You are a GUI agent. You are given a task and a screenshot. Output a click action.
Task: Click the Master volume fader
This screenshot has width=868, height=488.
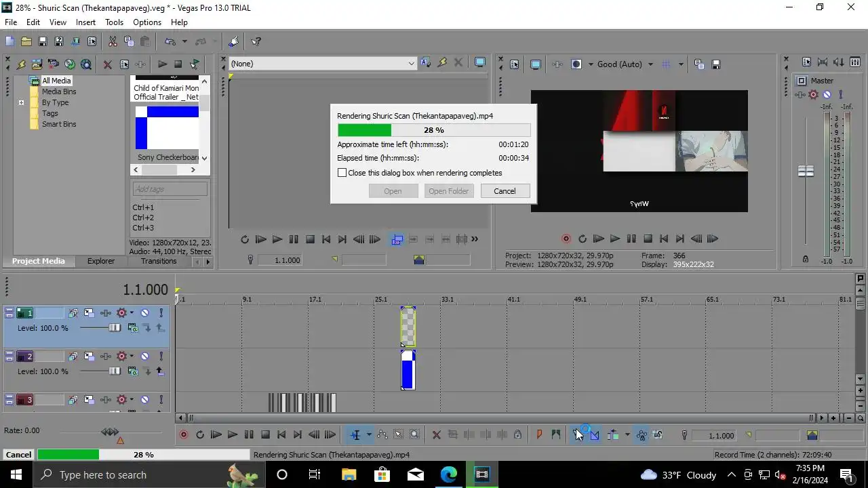tap(806, 171)
